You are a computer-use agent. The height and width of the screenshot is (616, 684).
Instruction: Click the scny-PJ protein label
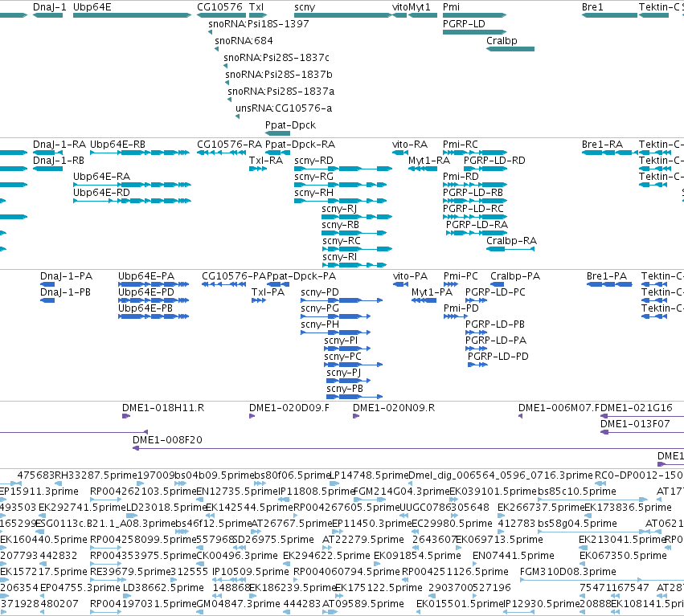[344, 373]
